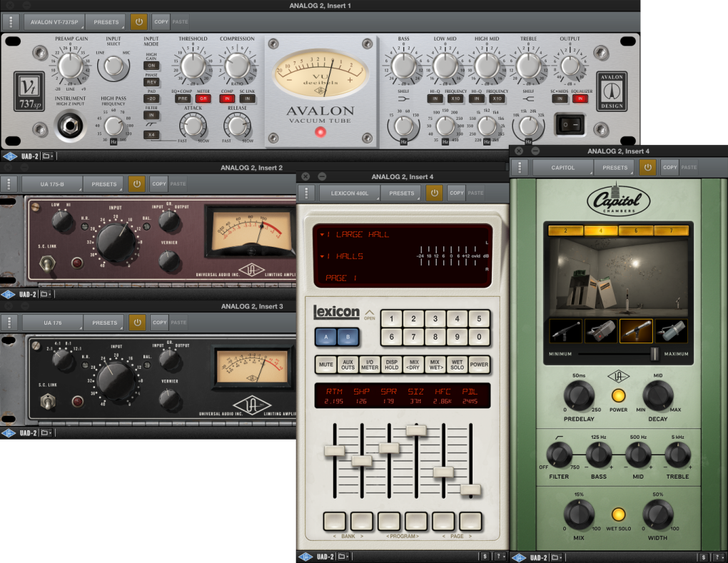Flip the black rocker power switch on the Avalon
Image resolution: width=728 pixels, height=563 pixels.
coord(570,125)
